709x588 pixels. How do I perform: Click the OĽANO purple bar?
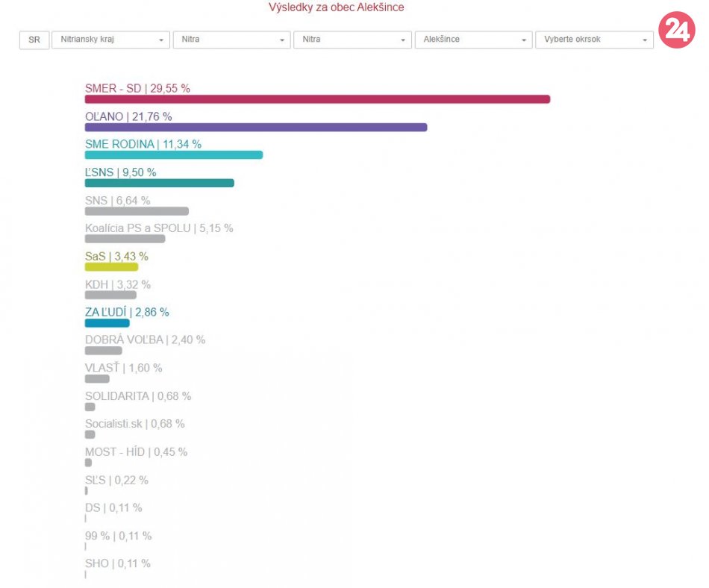256,128
